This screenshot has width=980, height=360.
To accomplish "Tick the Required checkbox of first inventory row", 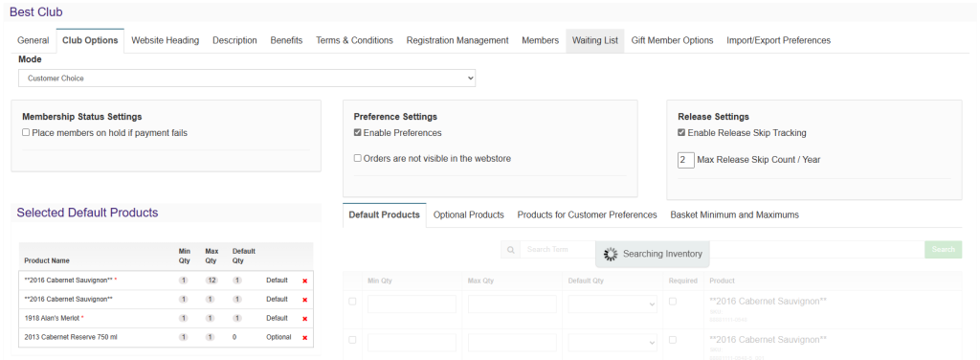I will (x=673, y=302).
